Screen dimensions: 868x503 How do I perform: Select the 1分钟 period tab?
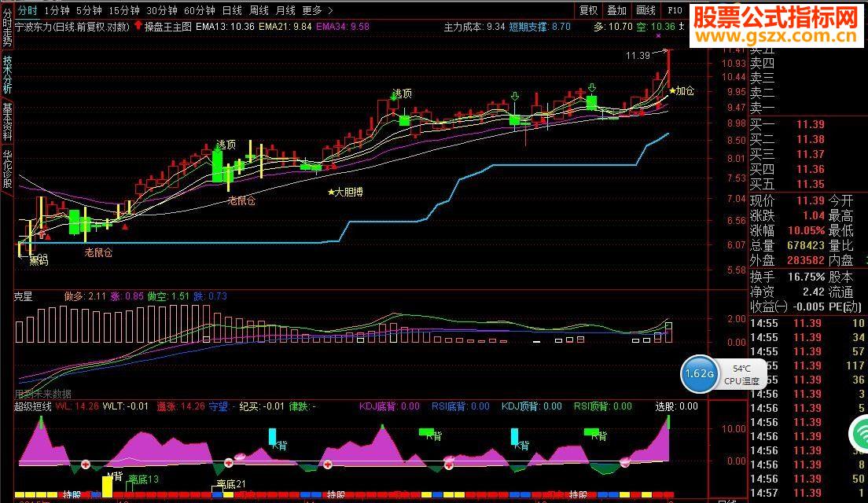click(x=57, y=10)
